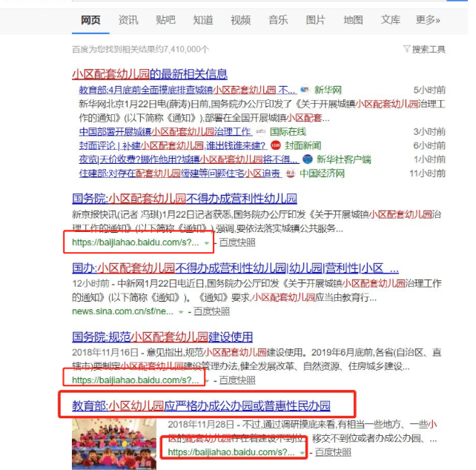Expand dropdown arrow under 规范建设使用 result
The height and width of the screenshot is (470, 476).
tap(207, 381)
